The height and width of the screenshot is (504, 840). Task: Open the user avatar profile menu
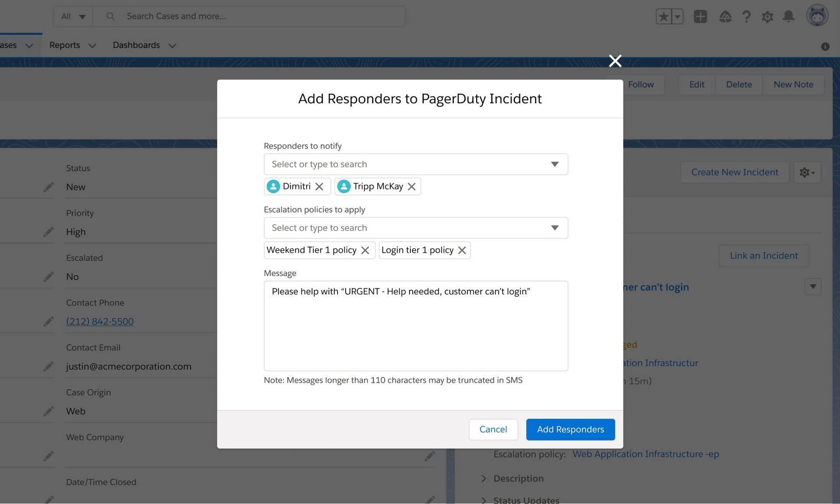817,16
